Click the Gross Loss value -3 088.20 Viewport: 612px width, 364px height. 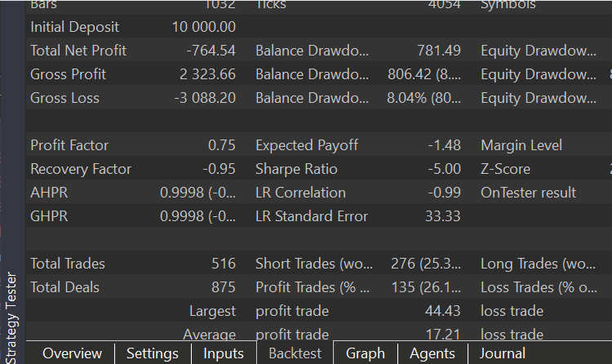tap(205, 98)
